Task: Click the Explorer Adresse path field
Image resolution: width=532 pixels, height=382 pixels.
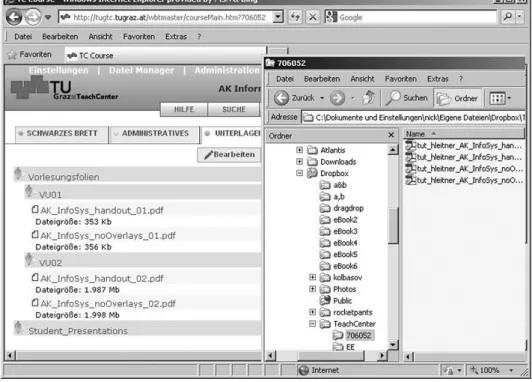Action: tap(413, 117)
